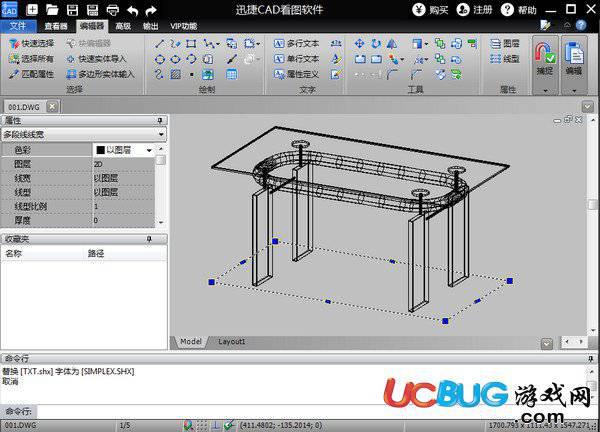This screenshot has width=600, height=432.
Task: Select the Spline curve tool
Action: [159, 74]
